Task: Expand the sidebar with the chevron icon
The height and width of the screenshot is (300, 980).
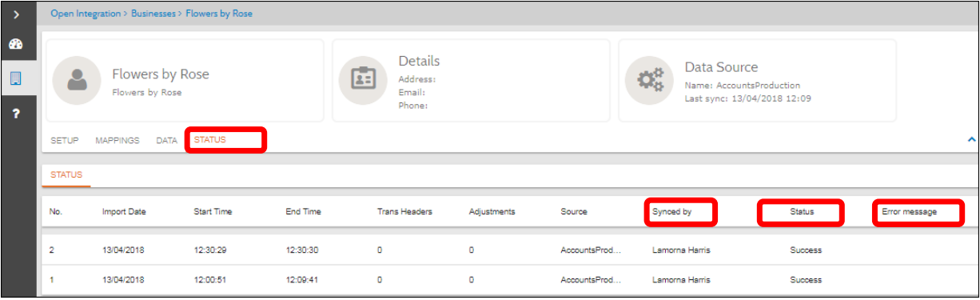Action: [17, 14]
